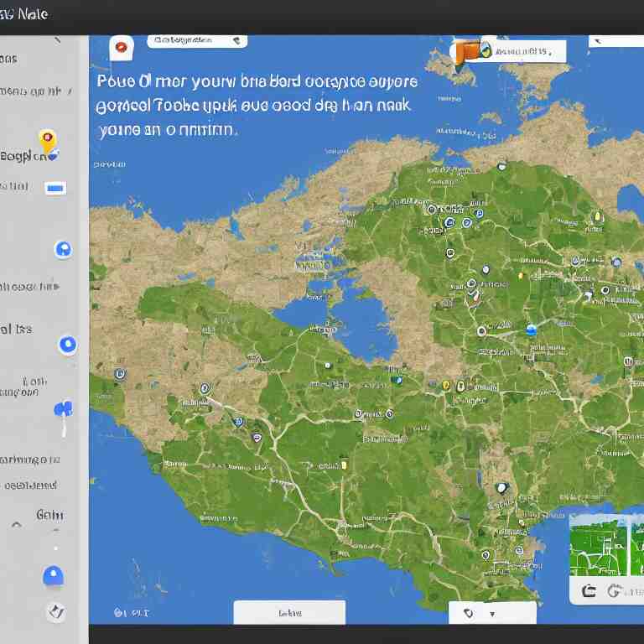The image size is (644, 644).
Task: Select the blue street-view person icon in sidebar
Action: (x=62, y=413)
